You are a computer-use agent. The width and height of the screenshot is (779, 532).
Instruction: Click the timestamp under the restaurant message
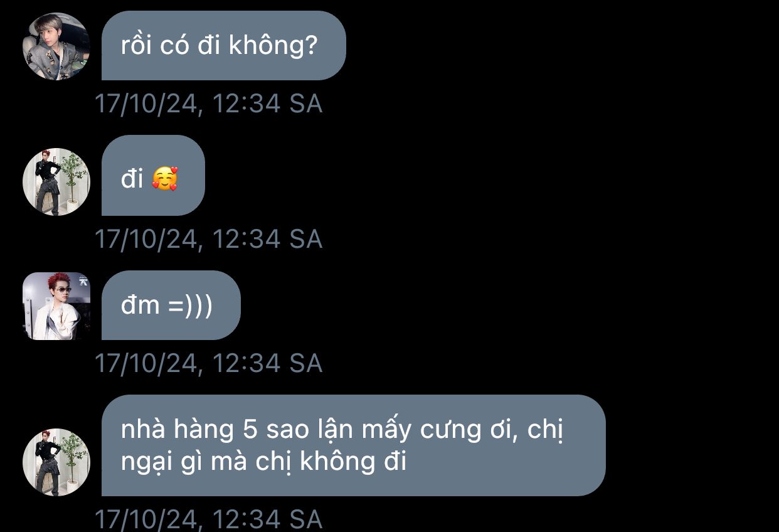(x=208, y=519)
